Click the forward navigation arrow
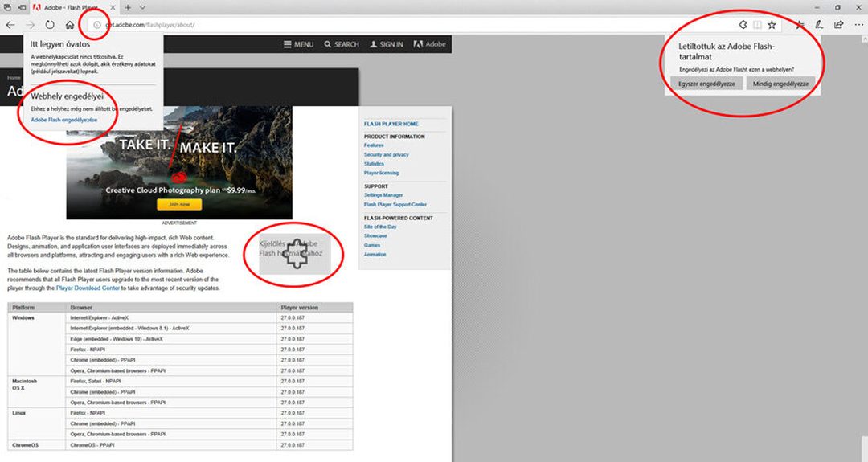Viewport: 868px width, 462px height. pyautogui.click(x=30, y=25)
